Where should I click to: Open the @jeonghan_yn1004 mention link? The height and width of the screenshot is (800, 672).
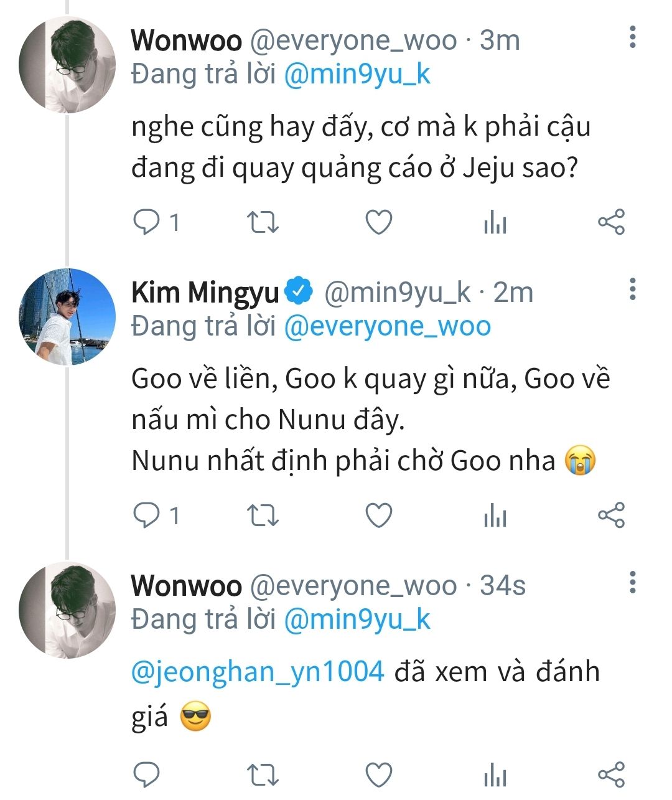tap(258, 672)
